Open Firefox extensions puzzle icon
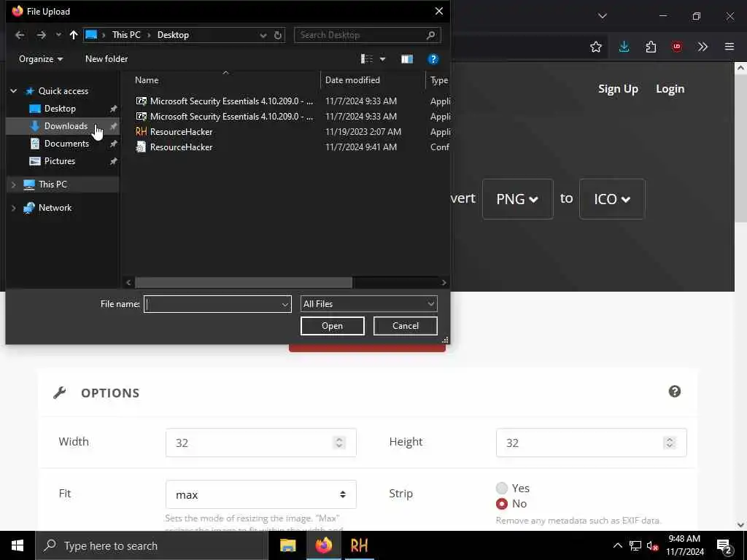 (x=651, y=47)
